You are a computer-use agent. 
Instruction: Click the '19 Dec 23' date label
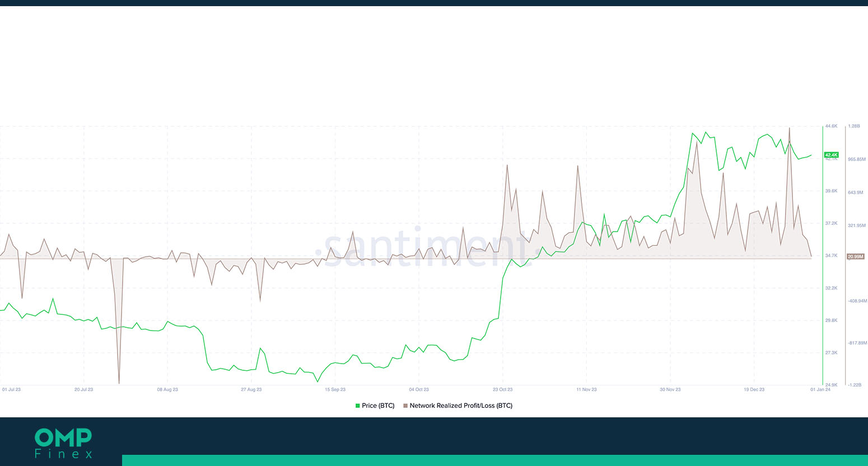(x=754, y=389)
